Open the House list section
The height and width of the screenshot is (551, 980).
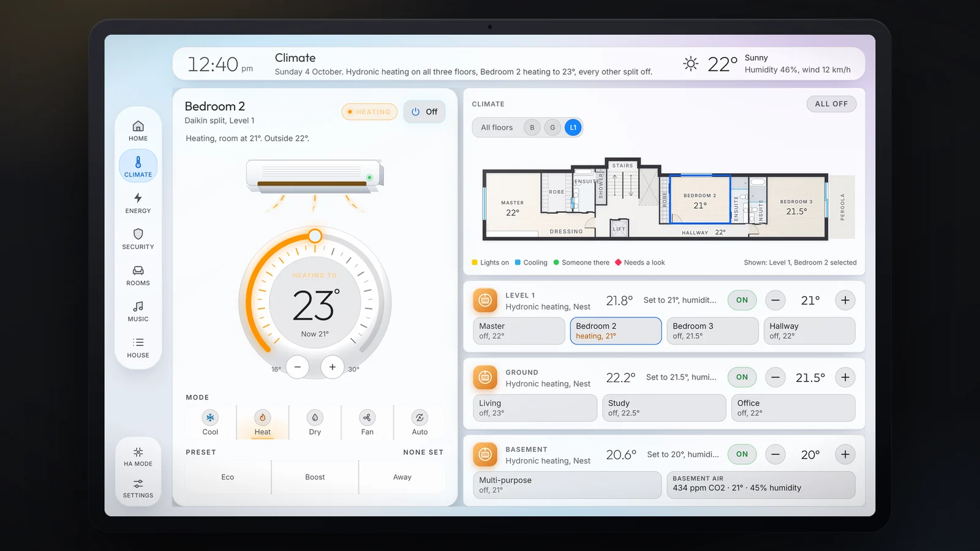point(138,347)
